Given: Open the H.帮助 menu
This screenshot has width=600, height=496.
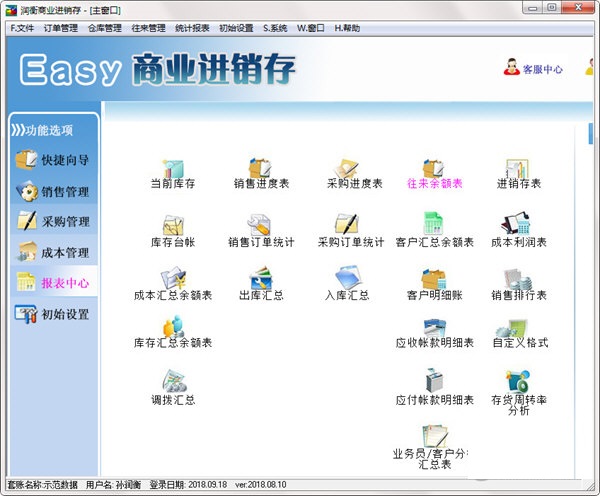Looking at the screenshot, I should [347, 28].
